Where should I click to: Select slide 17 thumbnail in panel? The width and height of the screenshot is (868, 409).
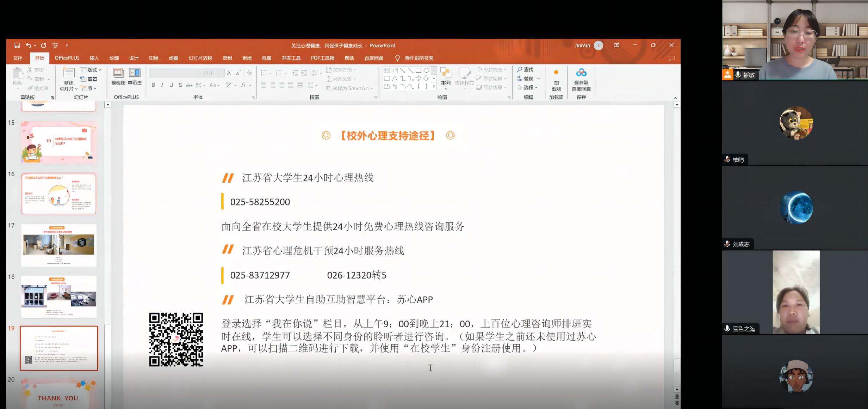[x=58, y=245]
